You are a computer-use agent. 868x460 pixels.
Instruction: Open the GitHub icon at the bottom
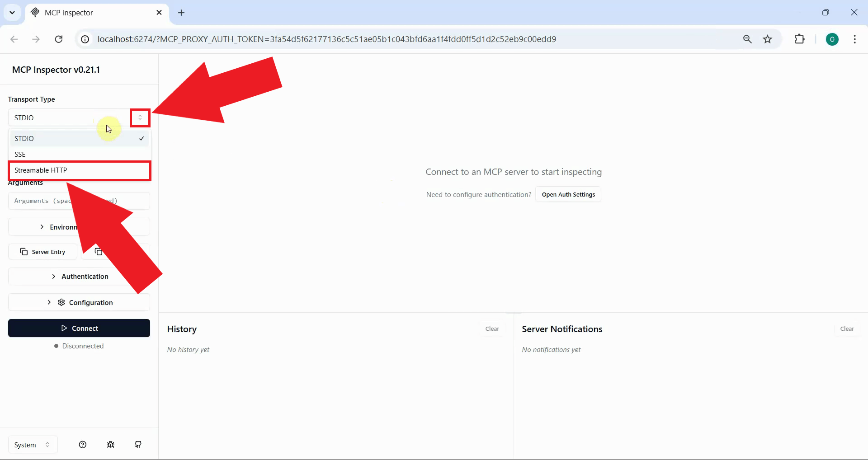point(138,445)
